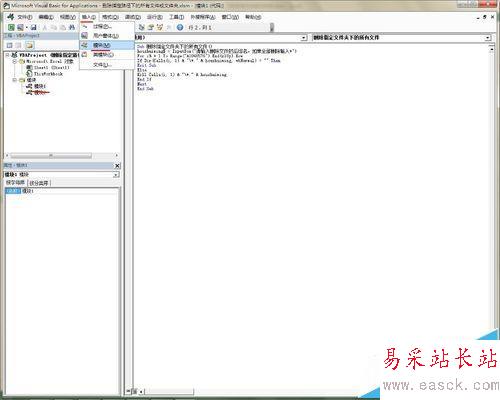Screen dimensions: 500x400
Task: Click the Sheet1 worksheet icon in the tree
Action: tap(29, 67)
